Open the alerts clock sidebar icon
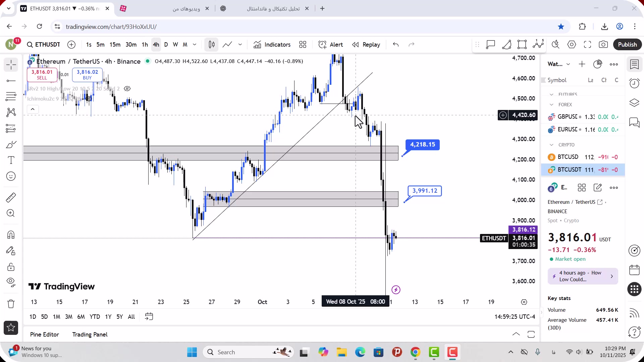This screenshot has height=362, width=644. coord(634,83)
